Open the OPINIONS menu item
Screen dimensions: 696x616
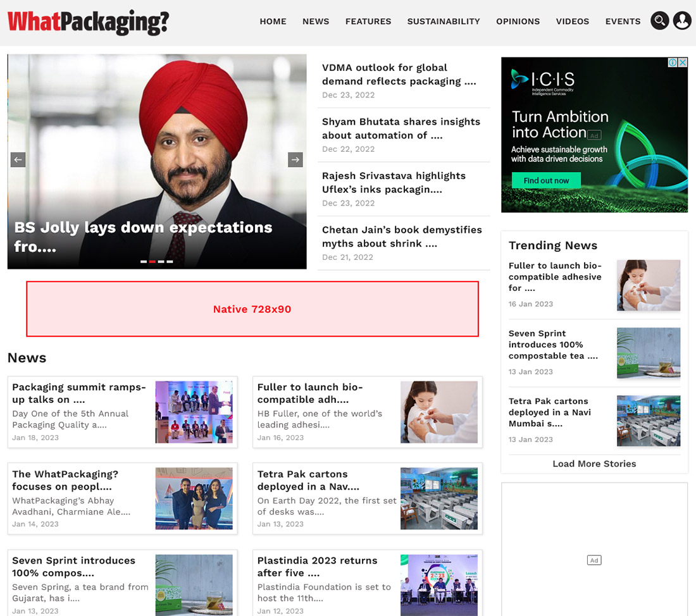coord(518,22)
